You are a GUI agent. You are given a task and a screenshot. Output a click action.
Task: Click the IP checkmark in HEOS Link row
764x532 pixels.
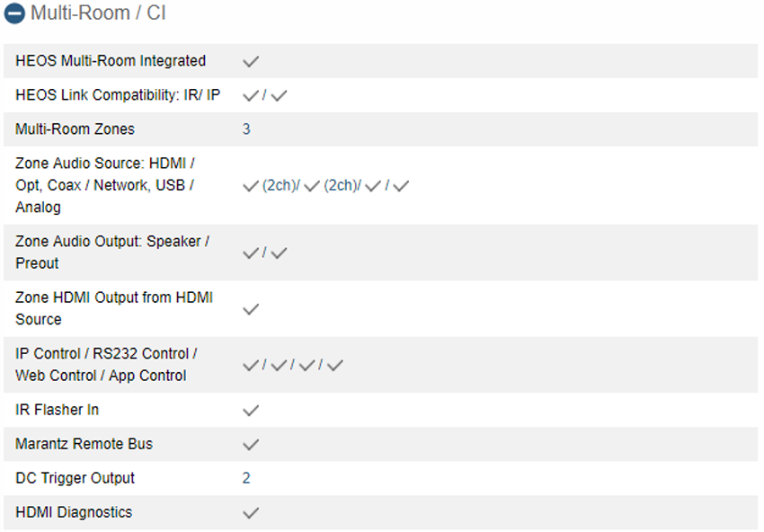point(280,95)
